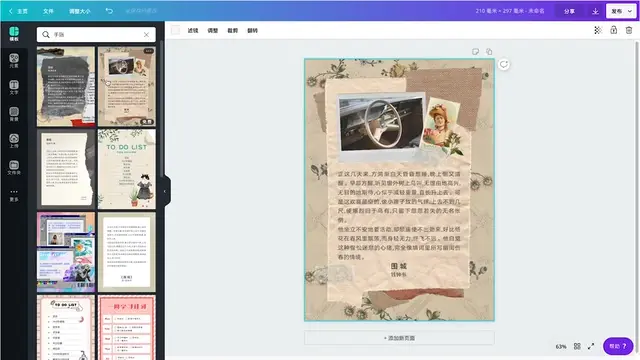This screenshot has height=360, width=640.
Task: Open the 文件 menu
Action: (x=48, y=11)
